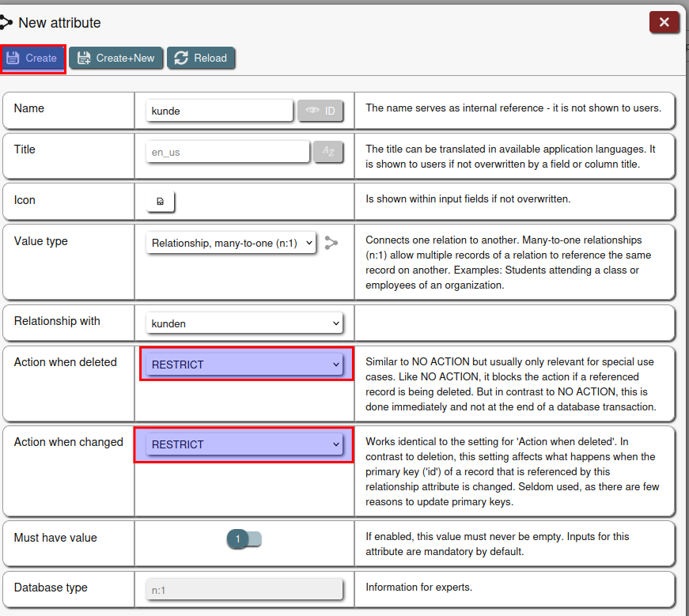
Task: Click the relationship branch icon beside Value type
Action: tap(331, 243)
